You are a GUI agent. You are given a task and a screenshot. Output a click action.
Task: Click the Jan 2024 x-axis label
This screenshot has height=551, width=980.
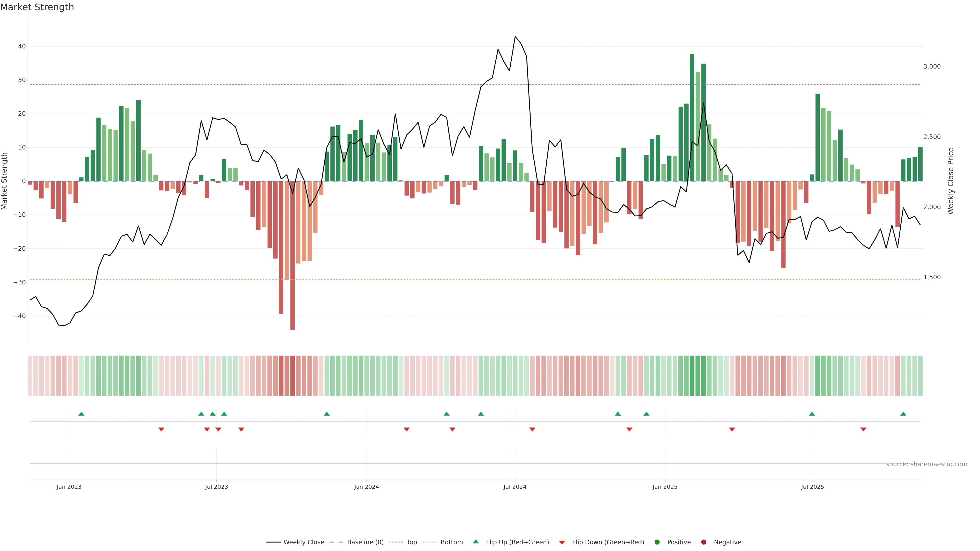click(366, 487)
